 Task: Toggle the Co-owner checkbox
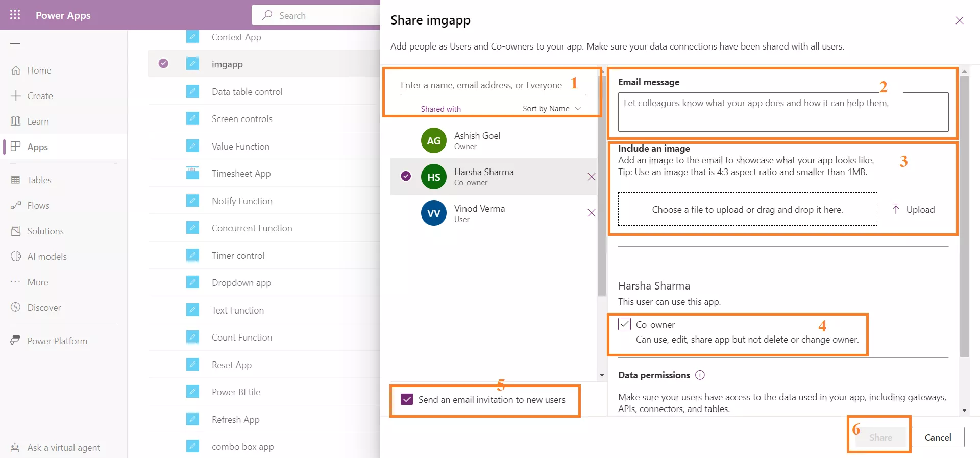[624, 324]
